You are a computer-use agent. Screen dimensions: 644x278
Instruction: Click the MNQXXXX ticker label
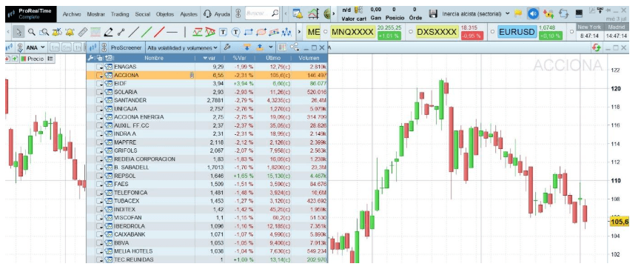(352, 32)
